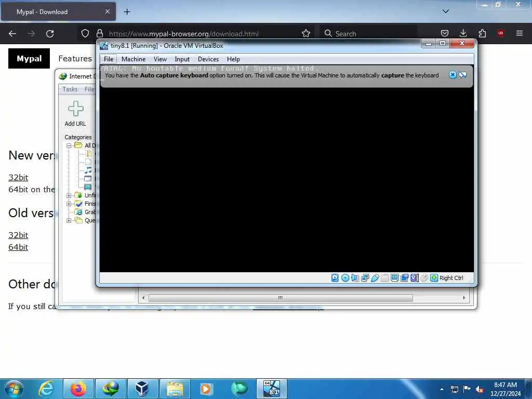Expand the Finished category in IDM
532x399 pixels.
coord(69,204)
